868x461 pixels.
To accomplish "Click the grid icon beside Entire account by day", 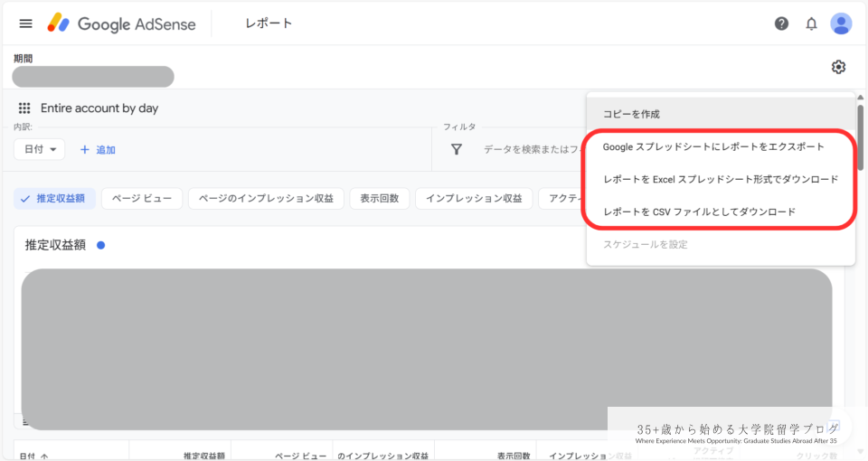I will point(24,108).
